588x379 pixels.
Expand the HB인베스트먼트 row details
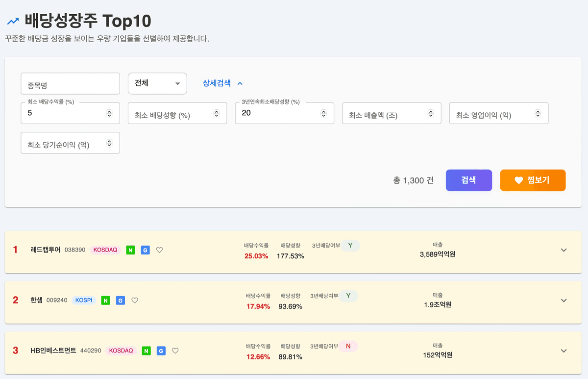[563, 351]
